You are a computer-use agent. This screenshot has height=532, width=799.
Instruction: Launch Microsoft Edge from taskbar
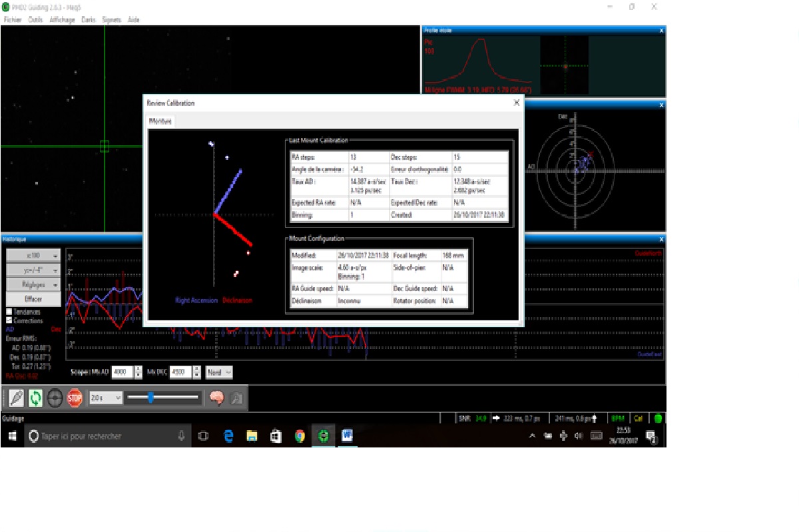[228, 436]
